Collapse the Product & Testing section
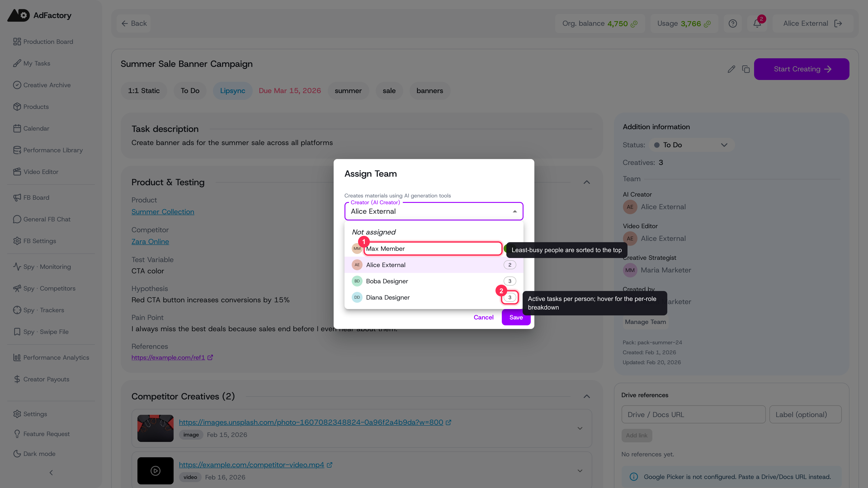Viewport: 868px width, 488px height. pos(587,182)
